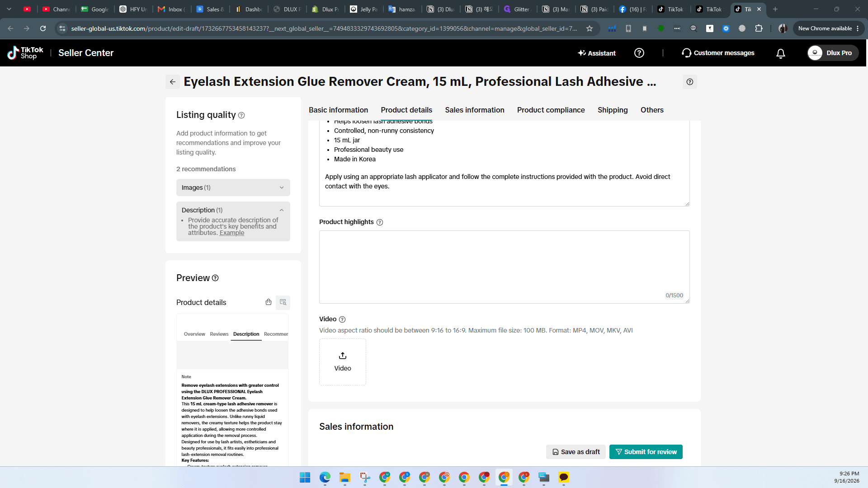The image size is (868, 488).
Task: Reload the page in Chrome
Action: pyautogui.click(x=43, y=28)
